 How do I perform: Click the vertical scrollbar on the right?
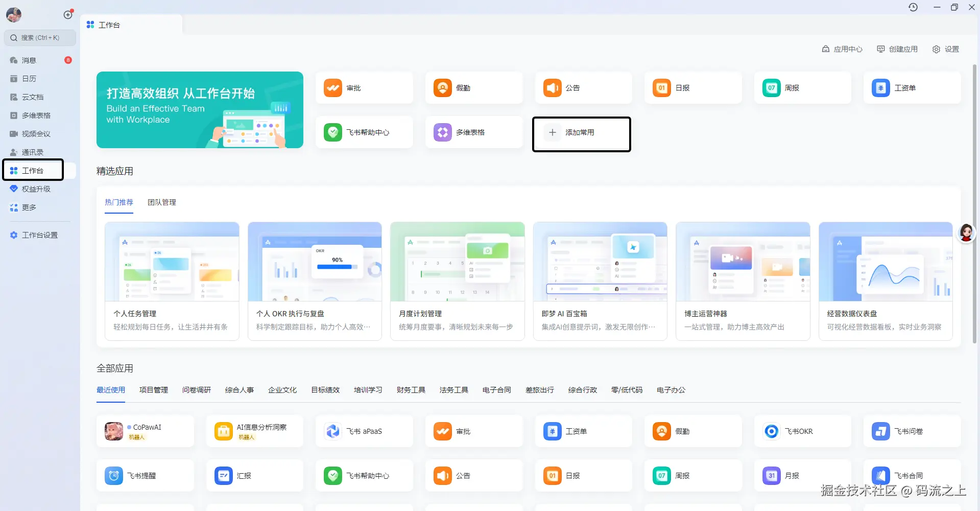click(x=974, y=204)
